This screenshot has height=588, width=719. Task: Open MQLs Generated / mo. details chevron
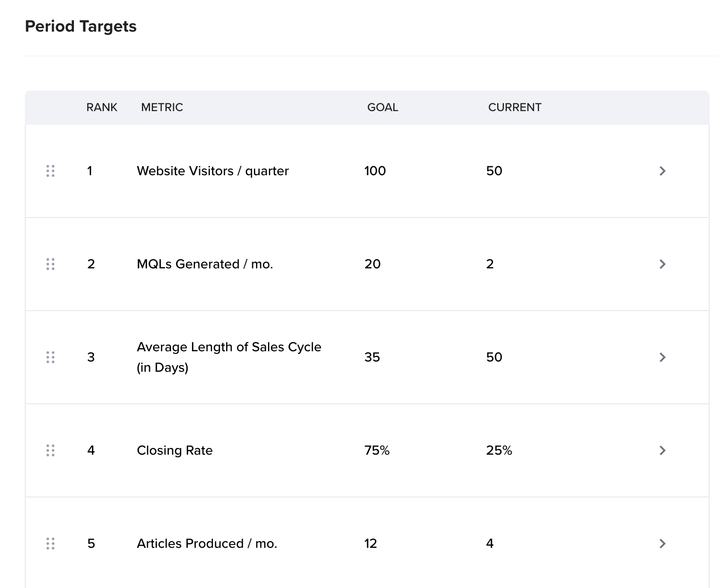(x=663, y=264)
